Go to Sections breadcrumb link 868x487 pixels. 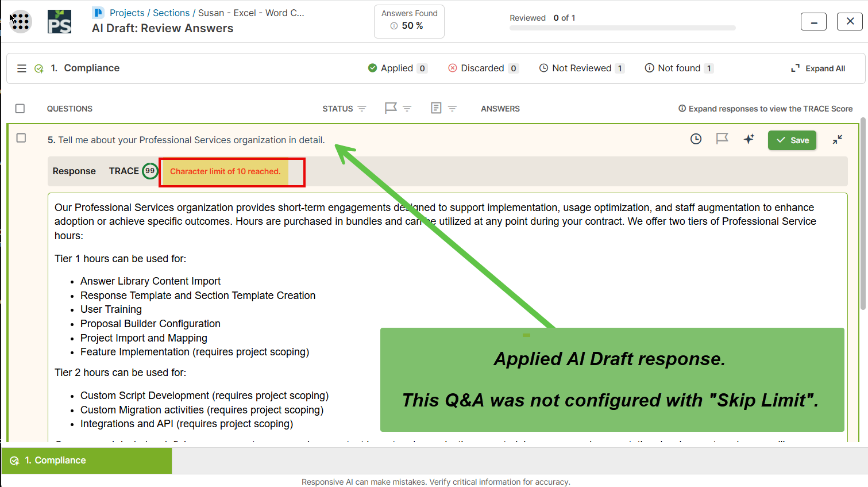pyautogui.click(x=171, y=13)
